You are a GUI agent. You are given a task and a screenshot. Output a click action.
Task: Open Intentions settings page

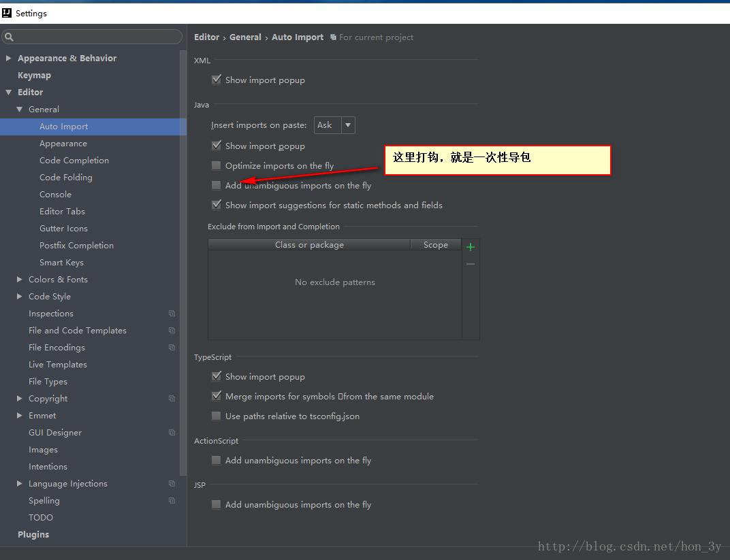[x=48, y=467]
